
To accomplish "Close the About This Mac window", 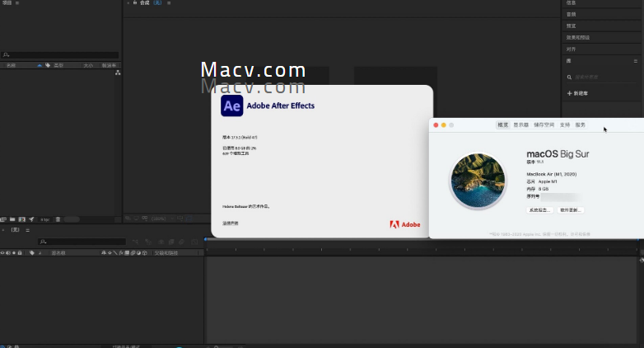I will pos(436,125).
